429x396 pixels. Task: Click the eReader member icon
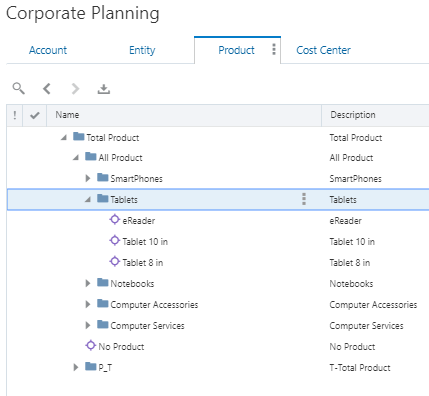115,219
